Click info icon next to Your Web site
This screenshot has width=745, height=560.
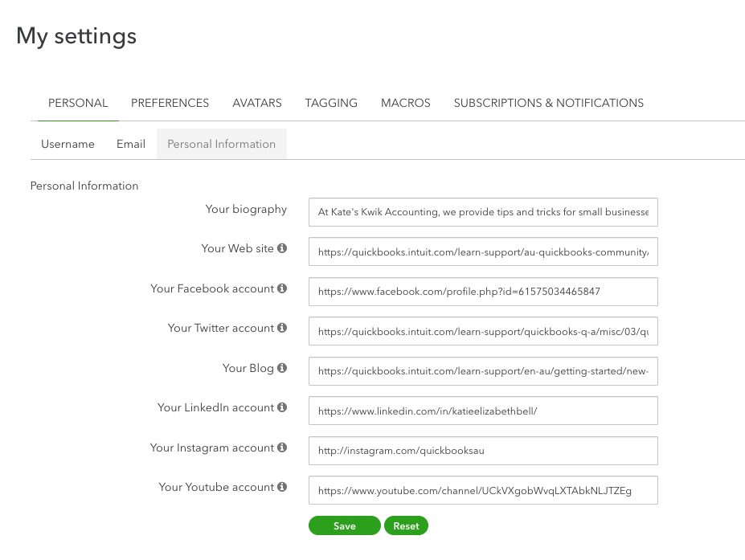[x=282, y=249]
